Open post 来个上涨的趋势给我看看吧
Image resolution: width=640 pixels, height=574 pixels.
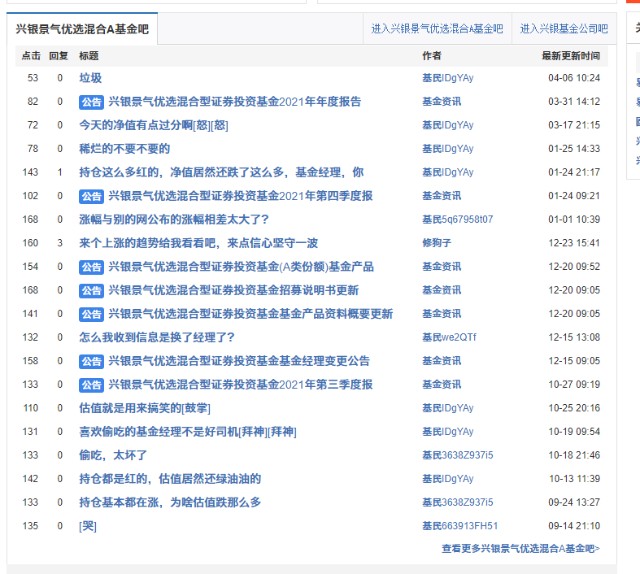pyautogui.click(x=198, y=243)
